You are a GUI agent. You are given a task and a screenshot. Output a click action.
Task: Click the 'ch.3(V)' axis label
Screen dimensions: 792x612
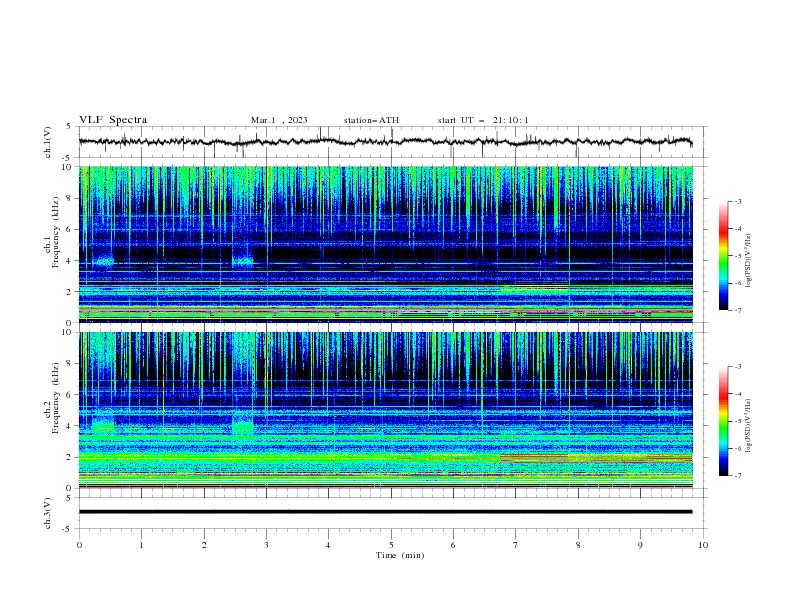click(x=48, y=513)
